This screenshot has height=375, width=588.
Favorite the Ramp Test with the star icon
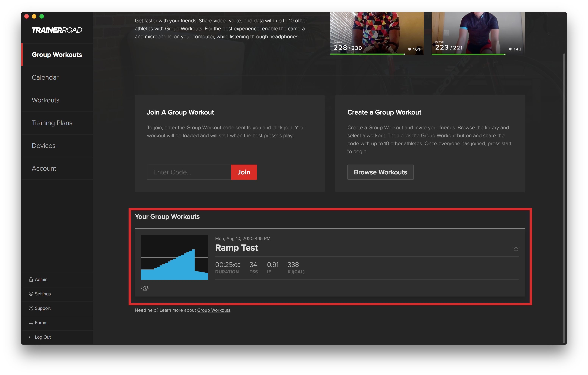click(516, 249)
